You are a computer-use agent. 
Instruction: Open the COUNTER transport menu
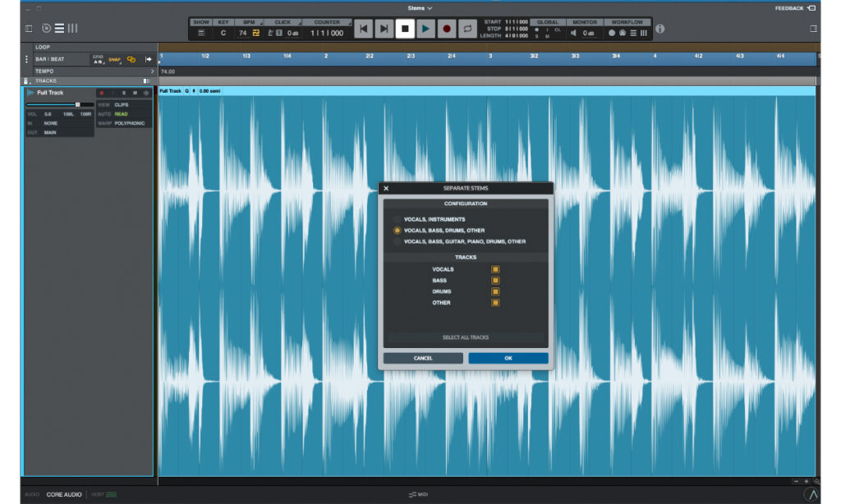click(x=328, y=22)
